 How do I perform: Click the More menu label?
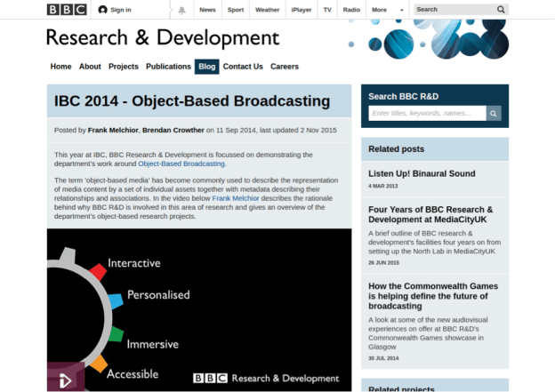(x=379, y=10)
